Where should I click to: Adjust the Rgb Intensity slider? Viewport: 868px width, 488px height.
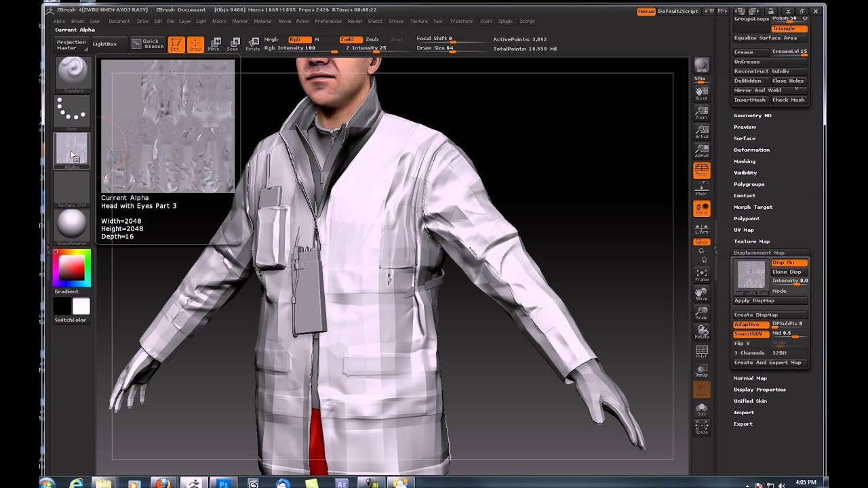click(x=300, y=48)
